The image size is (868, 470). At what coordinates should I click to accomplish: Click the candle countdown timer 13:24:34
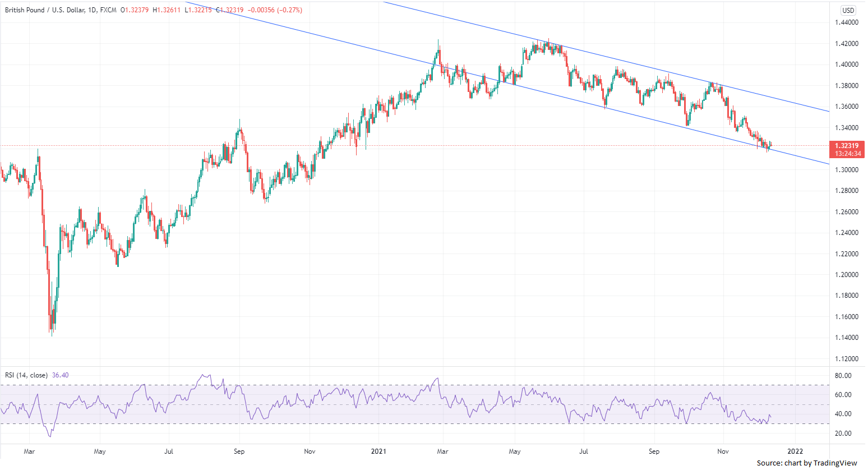pos(846,154)
